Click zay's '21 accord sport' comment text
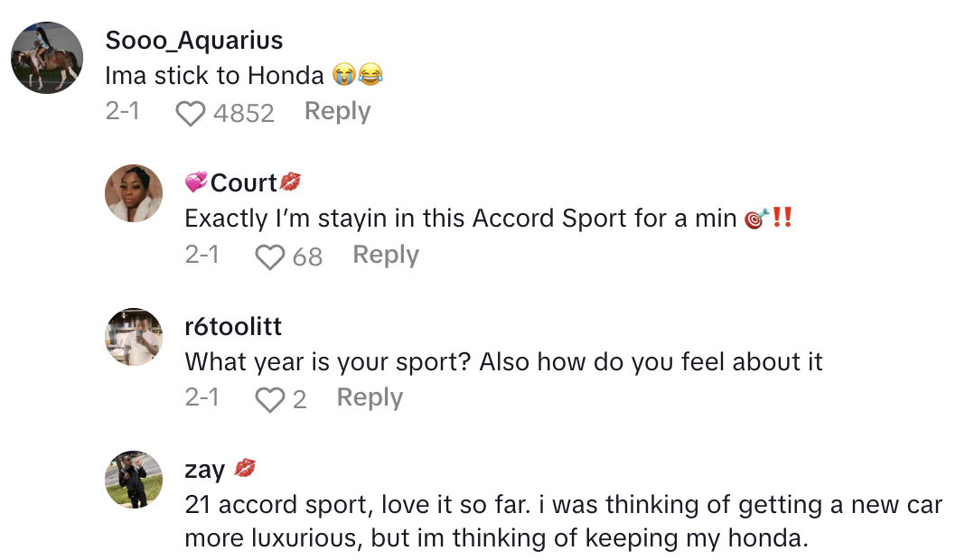The image size is (965, 560). point(562,521)
